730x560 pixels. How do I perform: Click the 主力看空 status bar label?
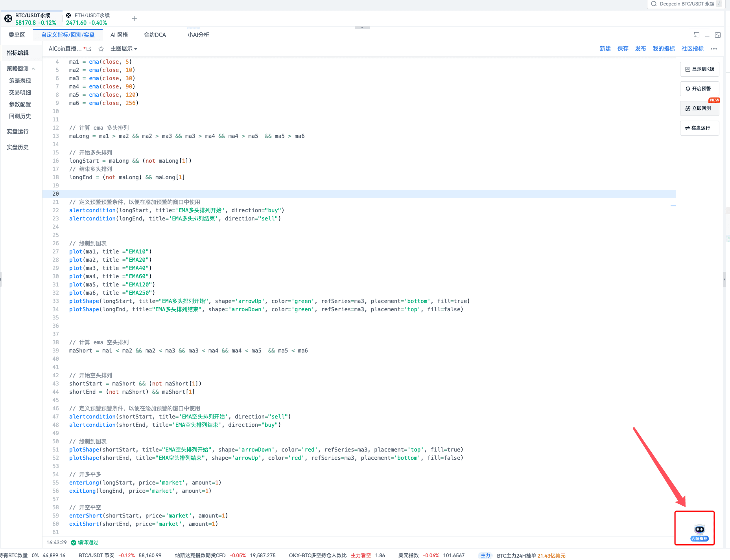(x=361, y=555)
